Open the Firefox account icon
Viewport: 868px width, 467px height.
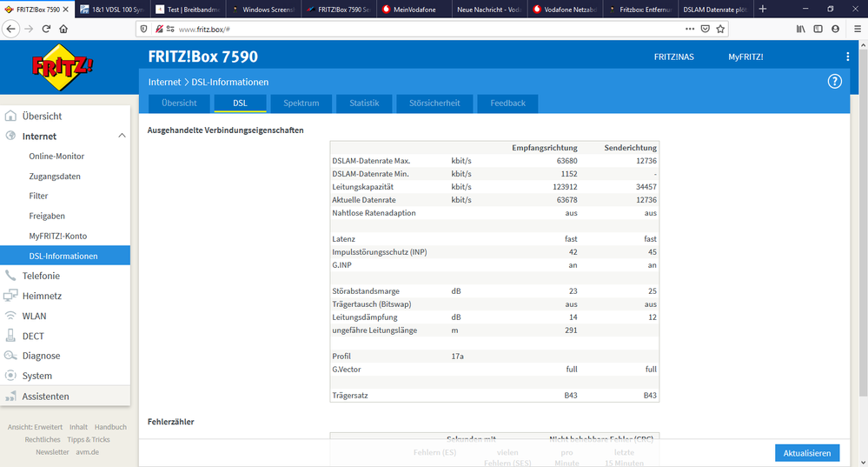(x=835, y=29)
